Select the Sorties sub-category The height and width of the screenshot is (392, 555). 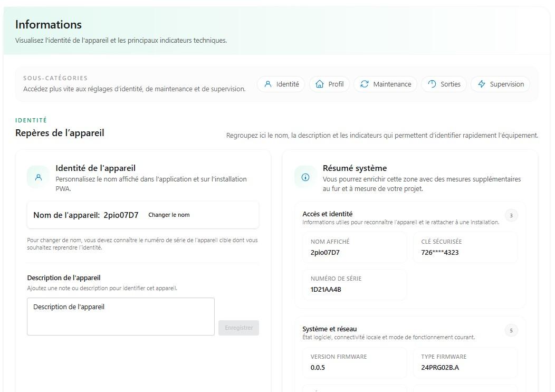coord(444,84)
